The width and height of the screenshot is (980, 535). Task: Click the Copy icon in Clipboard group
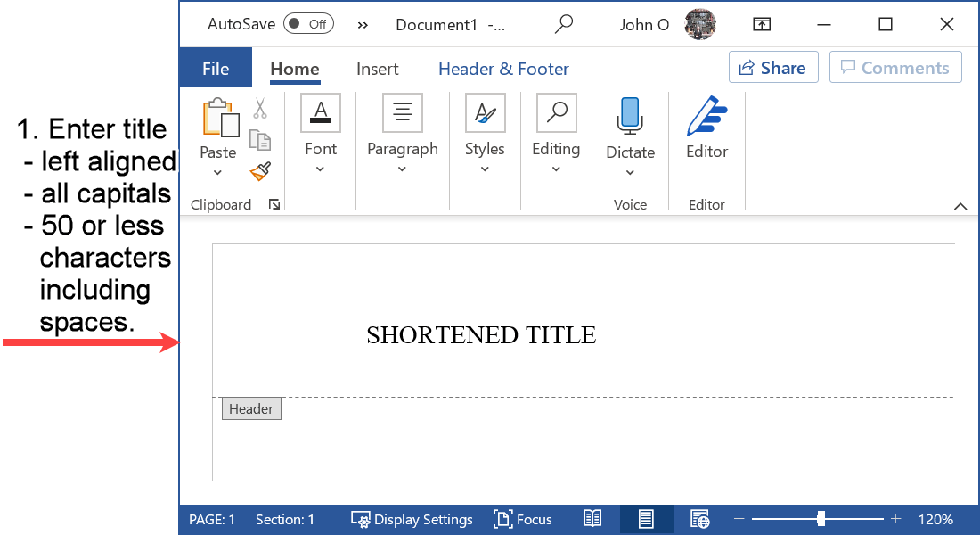pyautogui.click(x=261, y=138)
